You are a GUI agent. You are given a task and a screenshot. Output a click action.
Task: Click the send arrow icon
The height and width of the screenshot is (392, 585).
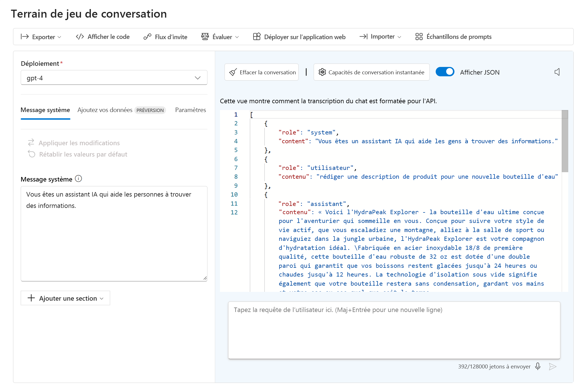click(552, 366)
